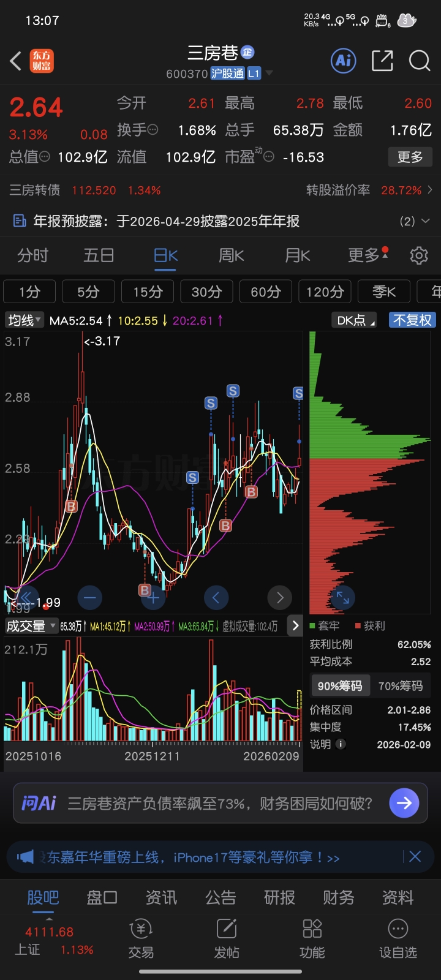441x980 pixels.
Task: Tap the megaphone announcement icon
Action: (x=25, y=857)
